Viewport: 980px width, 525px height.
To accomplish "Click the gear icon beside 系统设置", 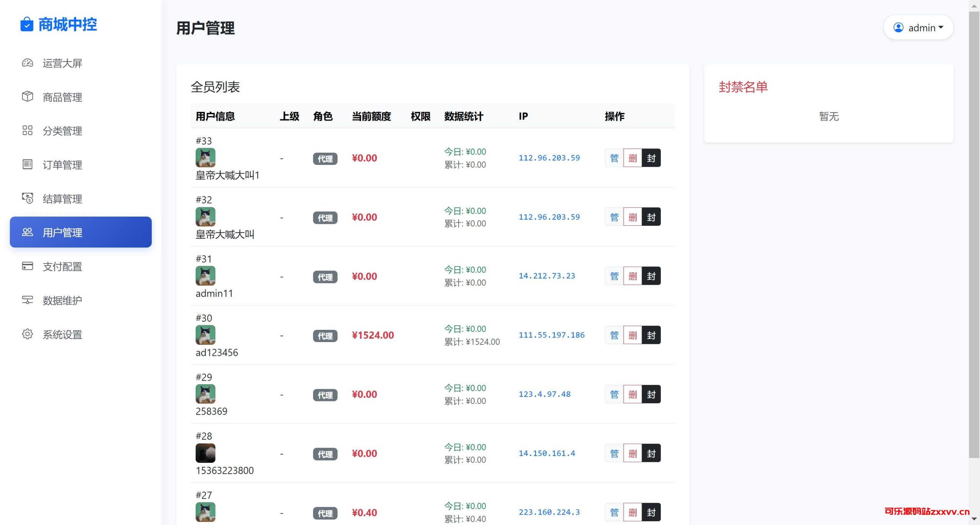I will (x=27, y=334).
